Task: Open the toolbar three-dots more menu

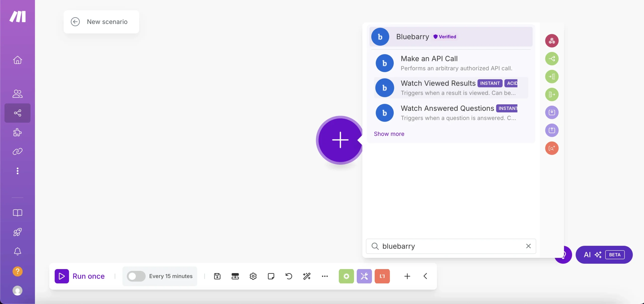Action: 325,276
